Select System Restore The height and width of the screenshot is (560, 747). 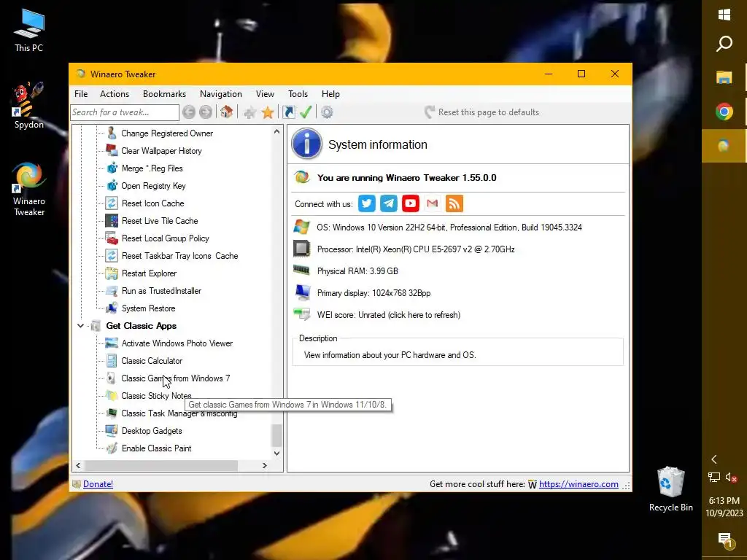tap(148, 308)
